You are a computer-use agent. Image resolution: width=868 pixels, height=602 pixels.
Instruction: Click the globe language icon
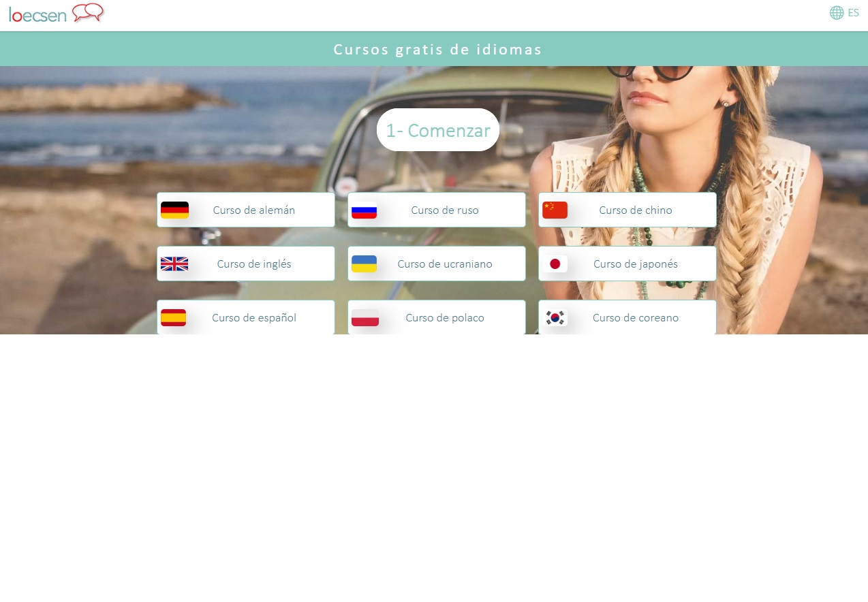click(x=836, y=13)
